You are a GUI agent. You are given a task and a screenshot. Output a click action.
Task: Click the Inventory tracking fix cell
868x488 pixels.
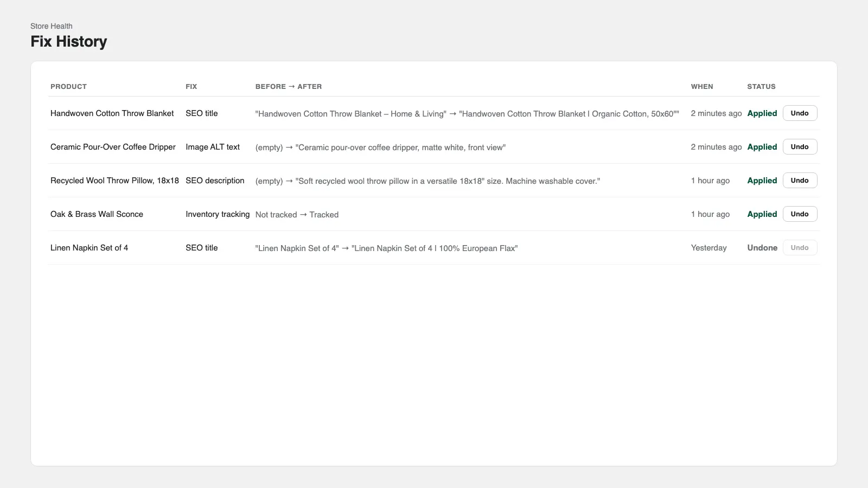click(218, 214)
